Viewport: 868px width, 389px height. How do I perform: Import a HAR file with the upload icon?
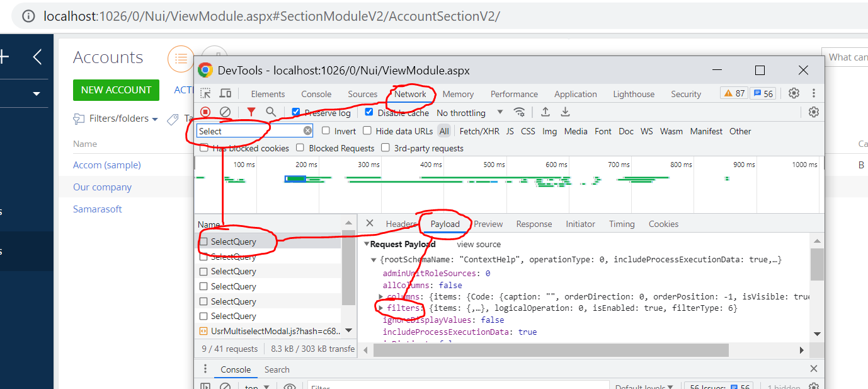545,112
